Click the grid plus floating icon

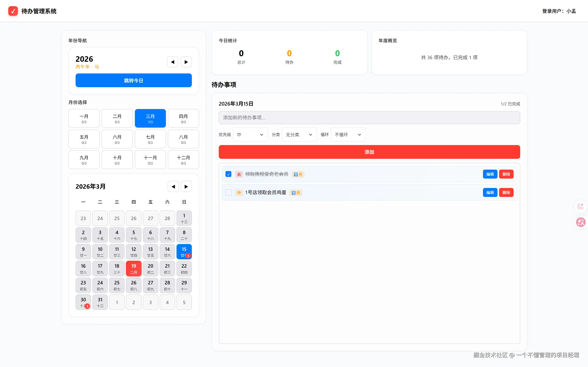click(580, 206)
